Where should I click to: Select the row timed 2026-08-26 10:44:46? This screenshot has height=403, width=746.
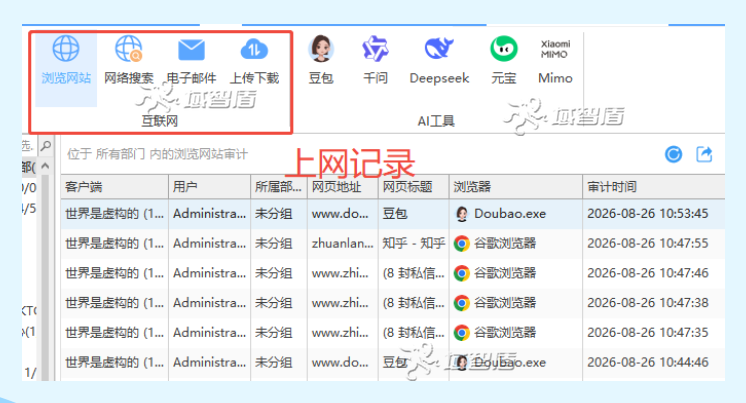[393, 363]
